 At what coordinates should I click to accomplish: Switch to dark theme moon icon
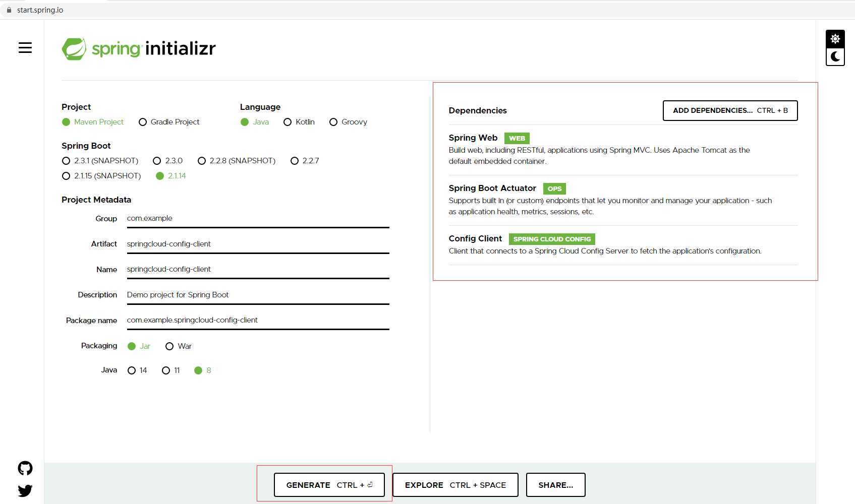pos(835,56)
